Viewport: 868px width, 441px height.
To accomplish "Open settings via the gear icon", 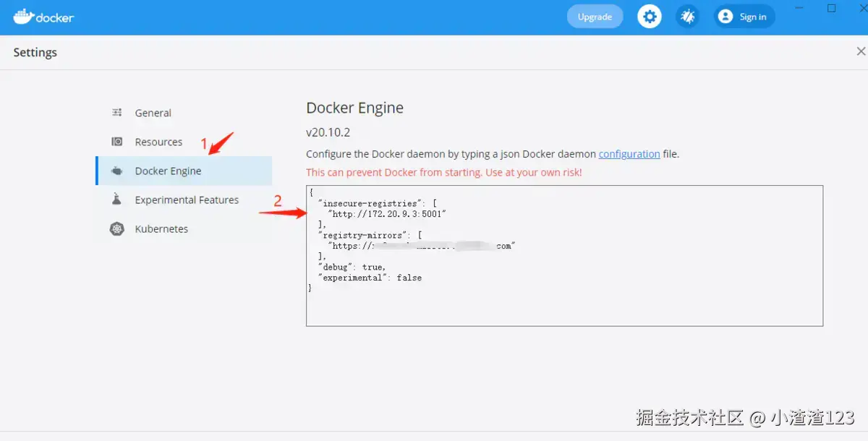I will click(x=650, y=17).
